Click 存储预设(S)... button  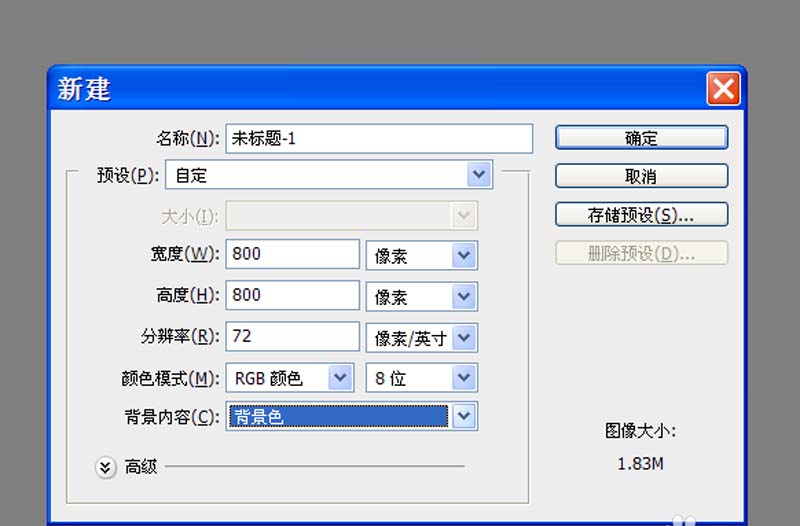click(x=641, y=215)
